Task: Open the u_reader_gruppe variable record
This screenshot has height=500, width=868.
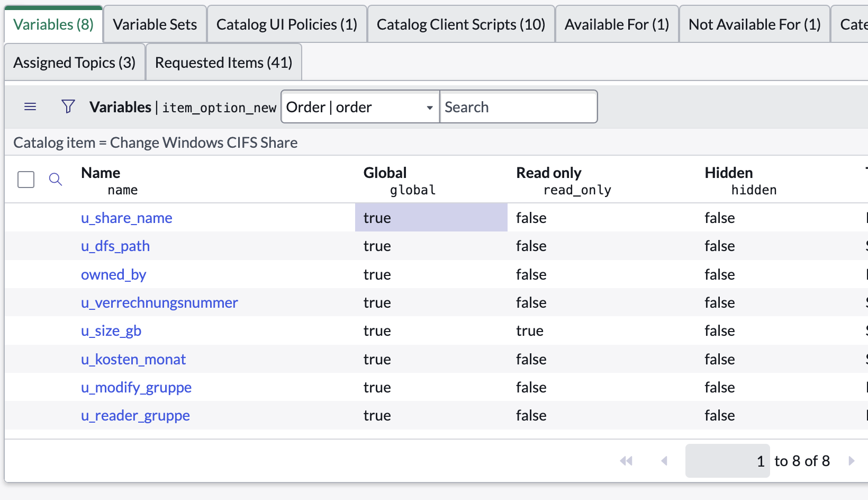Action: [135, 415]
